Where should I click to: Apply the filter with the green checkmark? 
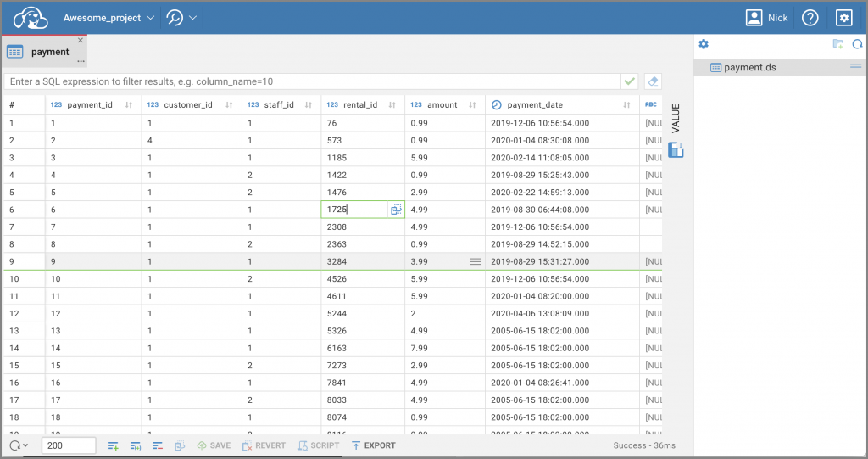(x=630, y=81)
